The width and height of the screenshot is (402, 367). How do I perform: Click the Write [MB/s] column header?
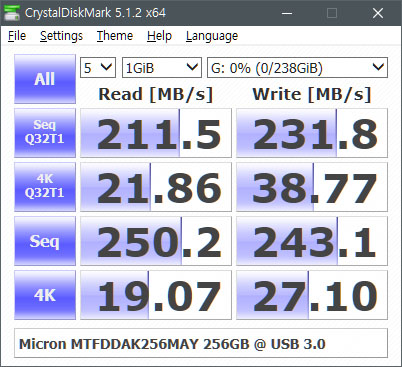[x=312, y=94]
